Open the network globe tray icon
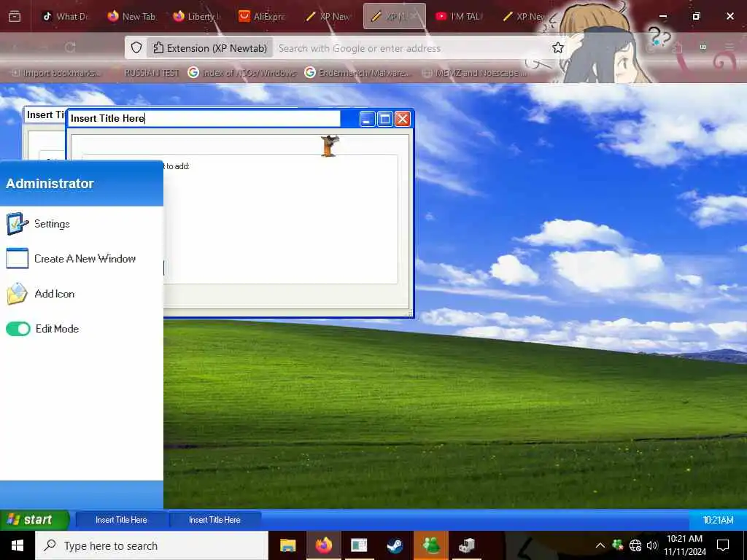Image resolution: width=747 pixels, height=560 pixels. [635, 545]
